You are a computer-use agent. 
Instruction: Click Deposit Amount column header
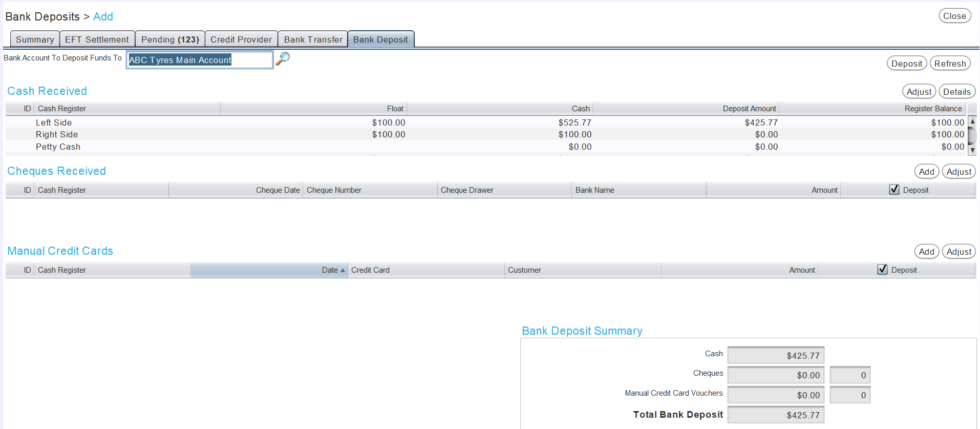686,109
